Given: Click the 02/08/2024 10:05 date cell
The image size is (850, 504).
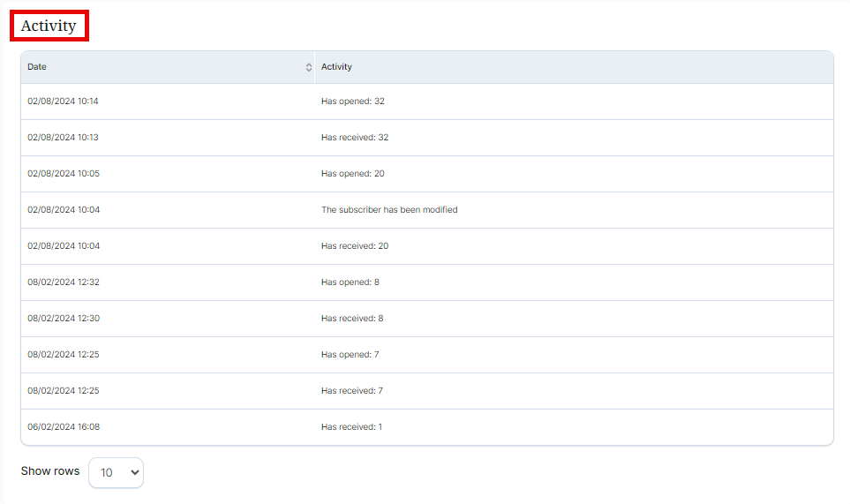Looking at the screenshot, I should pyautogui.click(x=63, y=174).
